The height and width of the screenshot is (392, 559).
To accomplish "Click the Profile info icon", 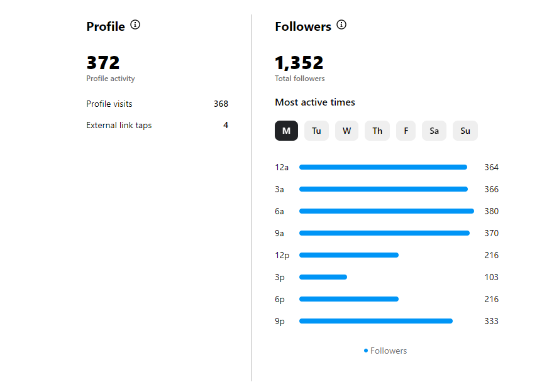I will coord(135,25).
